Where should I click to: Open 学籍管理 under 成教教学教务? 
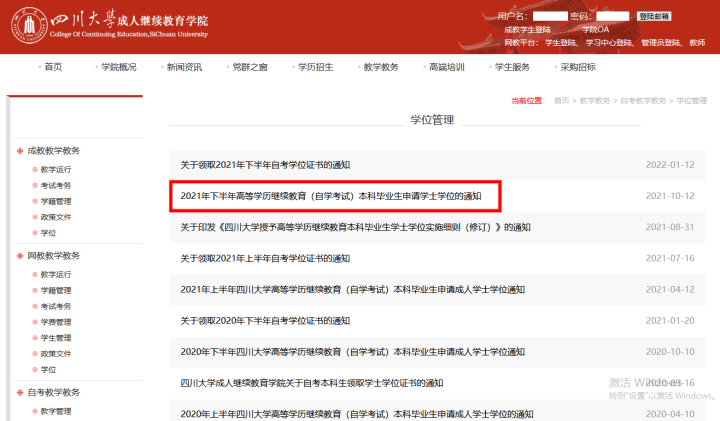click(56, 201)
